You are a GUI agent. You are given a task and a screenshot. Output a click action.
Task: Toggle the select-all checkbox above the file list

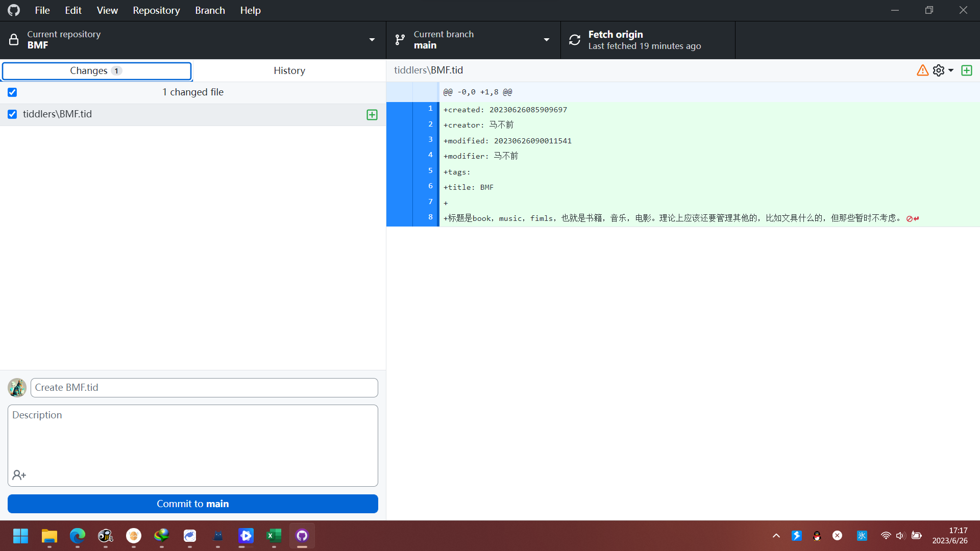tap(12, 92)
